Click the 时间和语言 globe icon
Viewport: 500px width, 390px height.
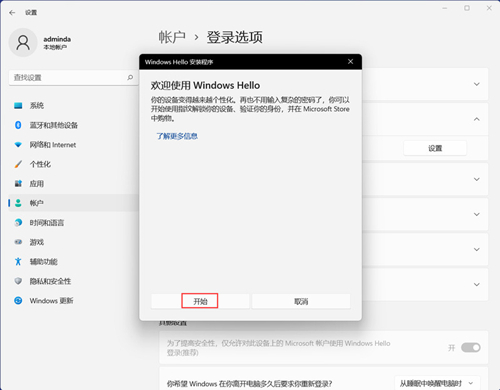pyautogui.click(x=18, y=222)
